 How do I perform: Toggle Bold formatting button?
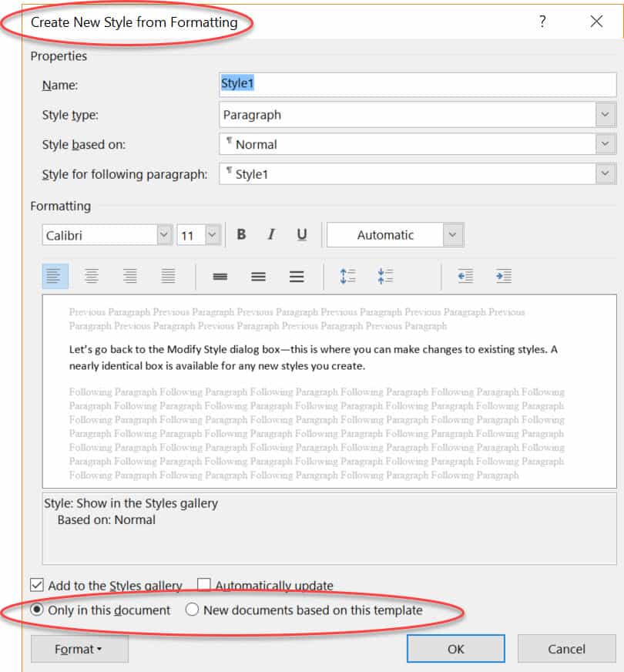(242, 234)
